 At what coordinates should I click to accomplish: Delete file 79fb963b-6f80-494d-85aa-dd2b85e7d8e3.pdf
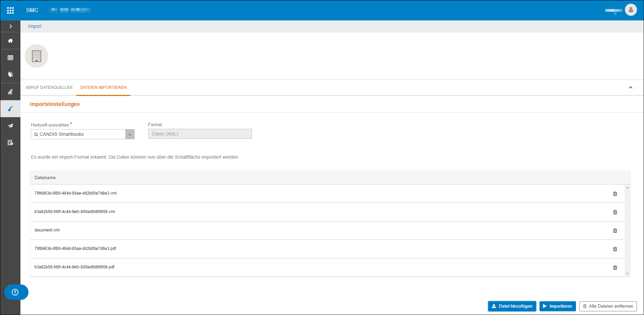pos(615,249)
